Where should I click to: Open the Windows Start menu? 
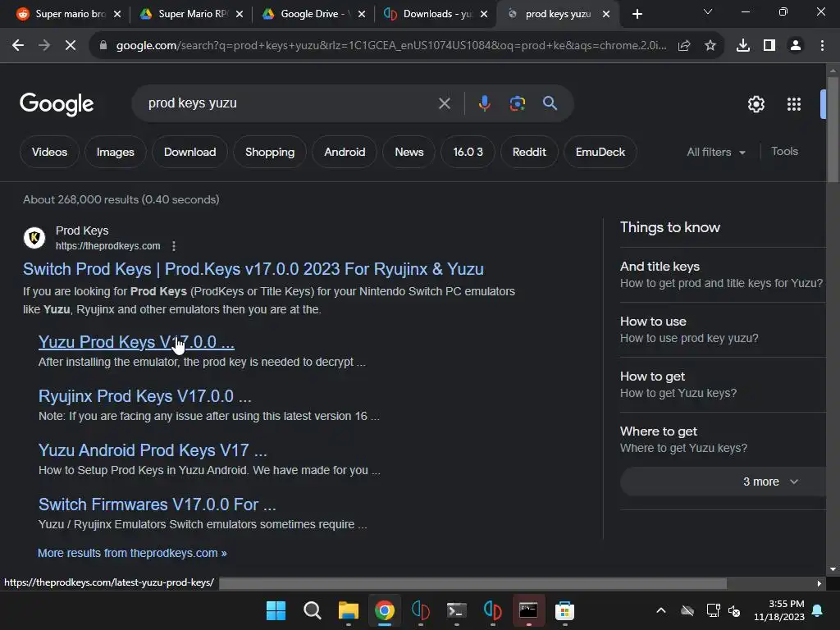(x=276, y=610)
